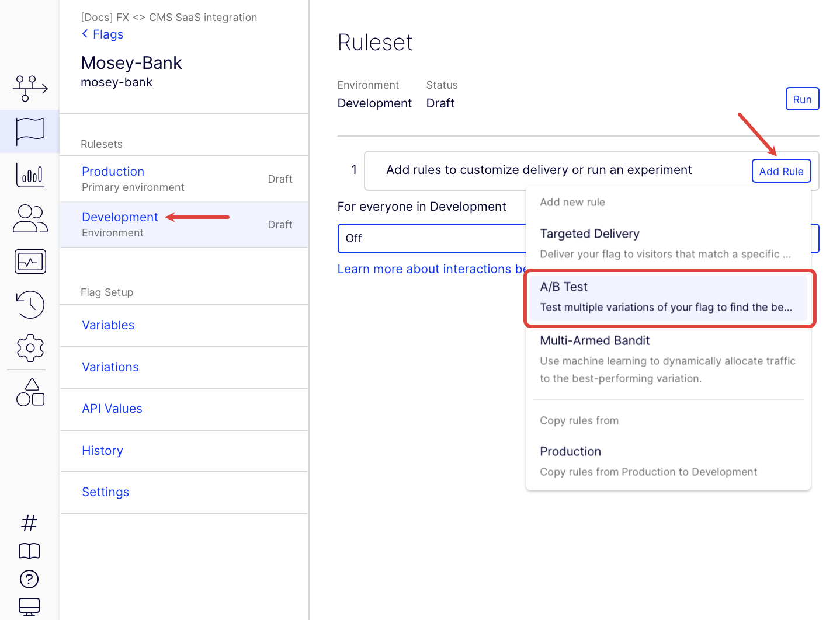Open the Audiences people icon
Viewport: 840px width, 620px height.
30,218
